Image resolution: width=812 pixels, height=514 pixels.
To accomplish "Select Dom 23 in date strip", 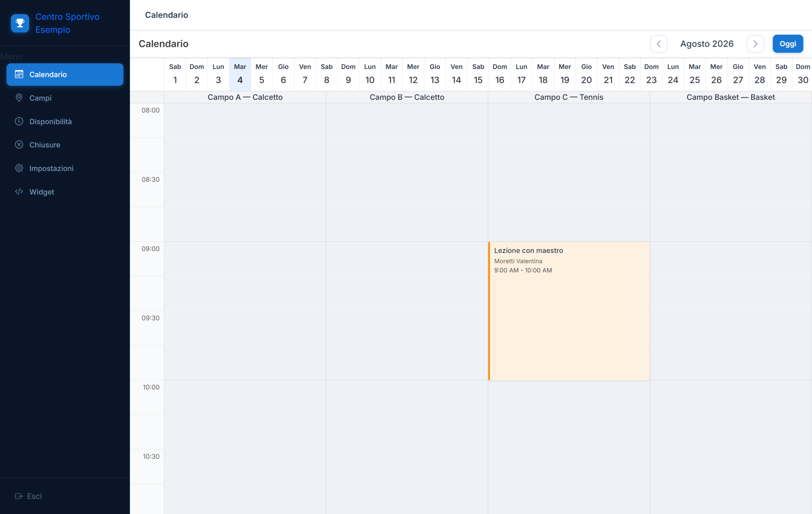I will (x=651, y=74).
